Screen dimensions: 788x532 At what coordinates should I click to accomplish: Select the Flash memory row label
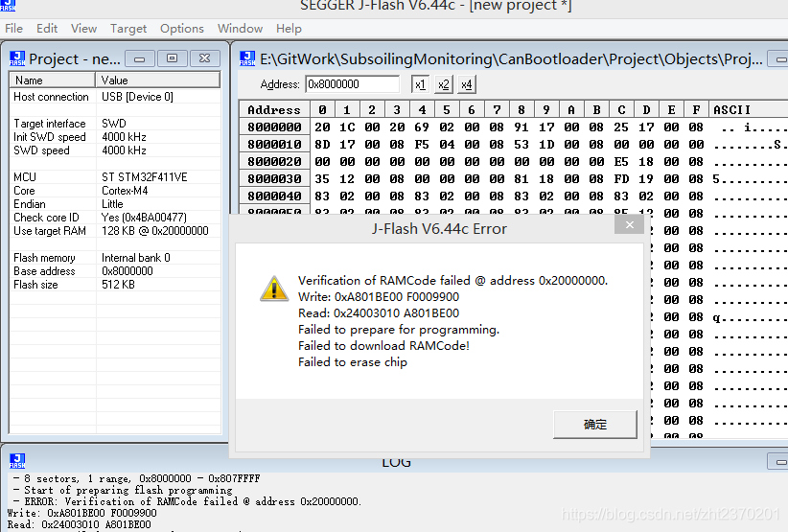[44, 258]
